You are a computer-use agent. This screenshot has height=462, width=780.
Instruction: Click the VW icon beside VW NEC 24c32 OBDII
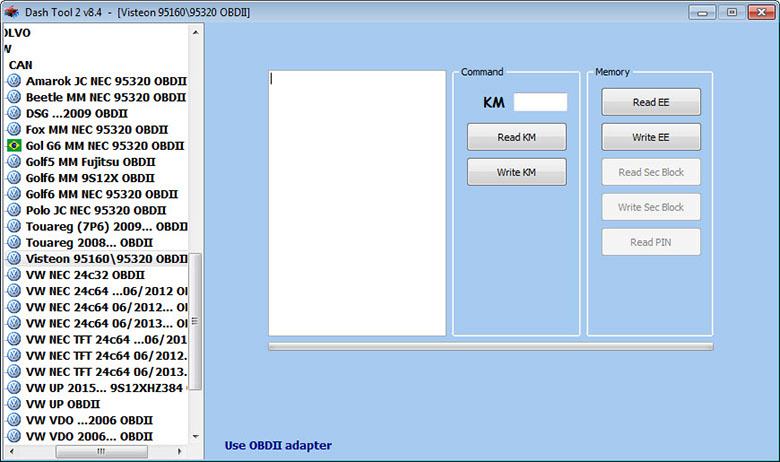click(14, 275)
